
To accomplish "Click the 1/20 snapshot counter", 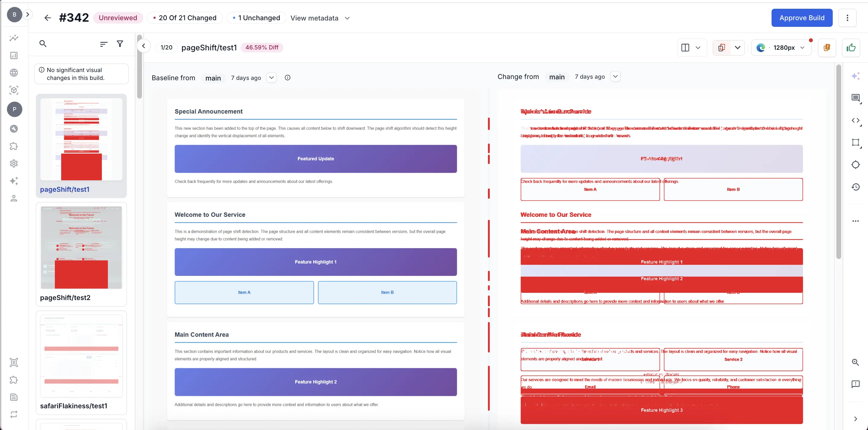I will [166, 48].
